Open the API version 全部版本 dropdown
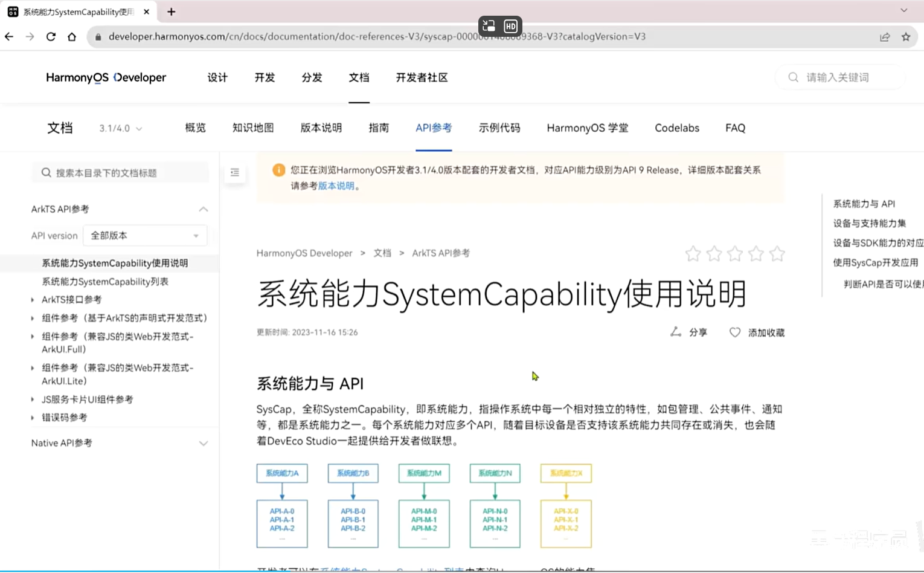924x573 pixels. 145,236
